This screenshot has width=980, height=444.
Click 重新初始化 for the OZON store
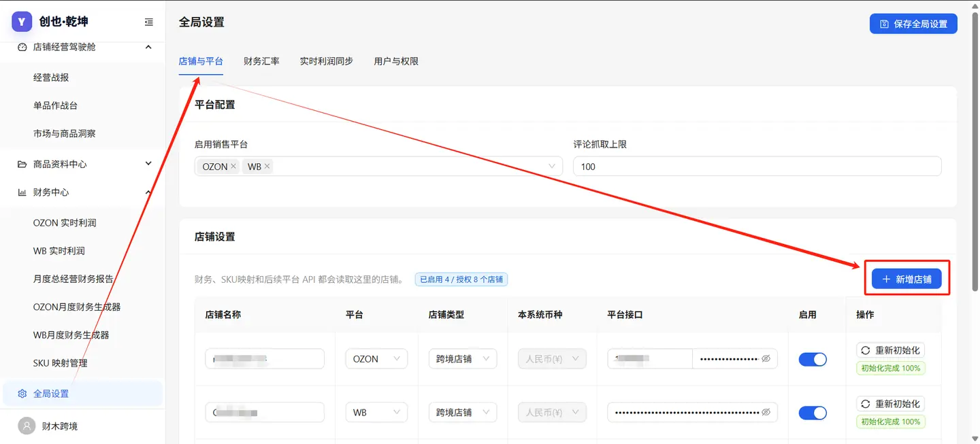click(x=890, y=350)
